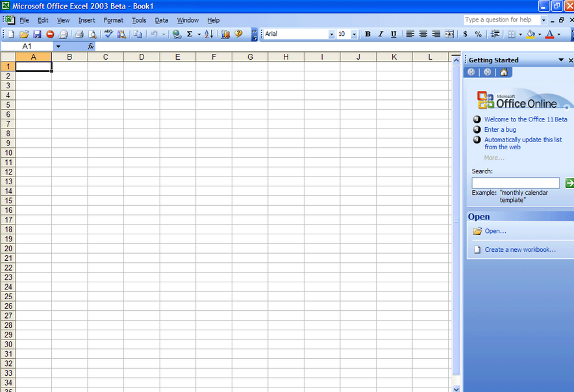This screenshot has height=392, width=574.
Task: Open the Fill Color palette dropdown arrow
Action: pyautogui.click(x=540, y=34)
